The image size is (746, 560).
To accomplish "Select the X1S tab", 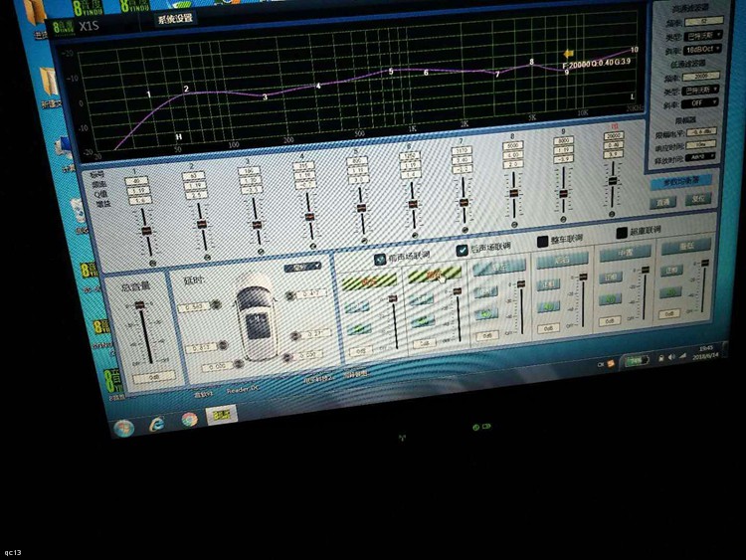I will pyautogui.click(x=92, y=23).
